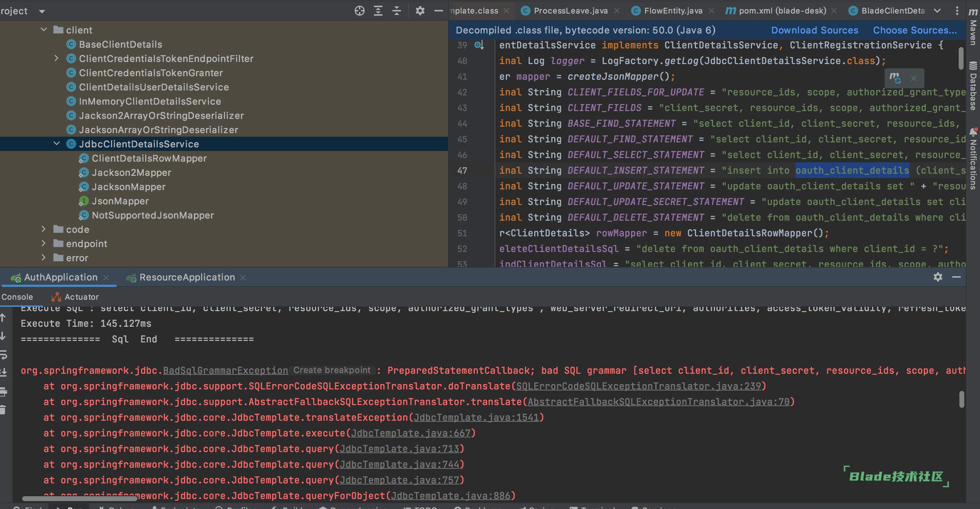Select JsonMapper interface in tree
The height and width of the screenshot is (509, 980).
click(120, 201)
